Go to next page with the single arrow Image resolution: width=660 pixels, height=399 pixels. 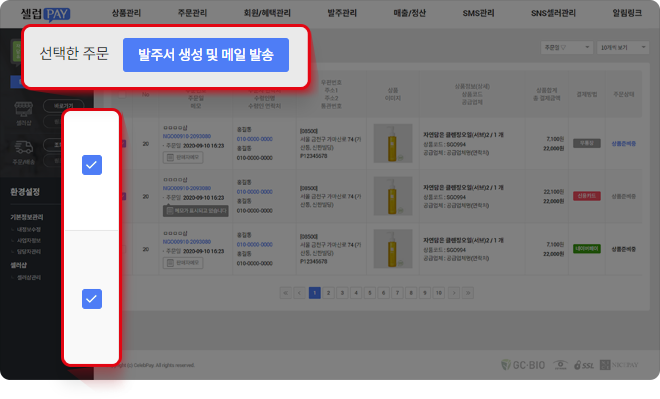(x=454, y=293)
